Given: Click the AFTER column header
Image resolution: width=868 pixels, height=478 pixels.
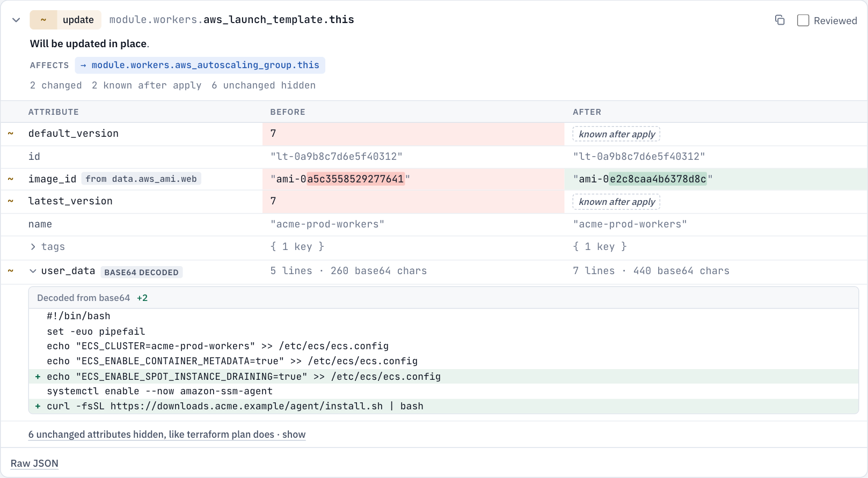Looking at the screenshot, I should [x=587, y=112].
